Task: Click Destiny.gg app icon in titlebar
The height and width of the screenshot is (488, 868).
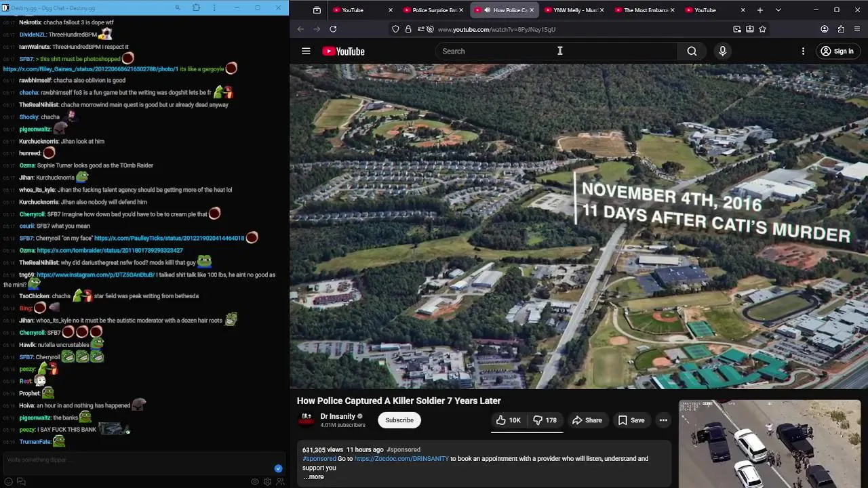Action: [x=6, y=8]
